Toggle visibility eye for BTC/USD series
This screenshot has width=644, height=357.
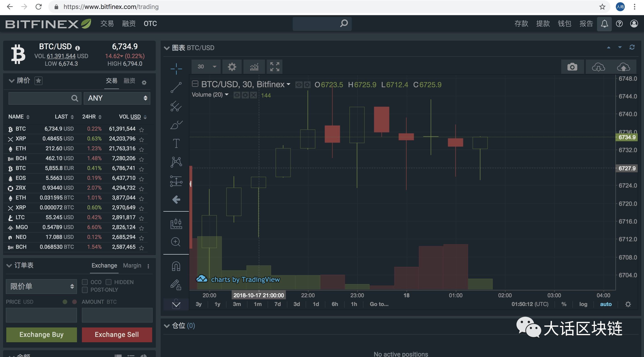[x=299, y=85]
